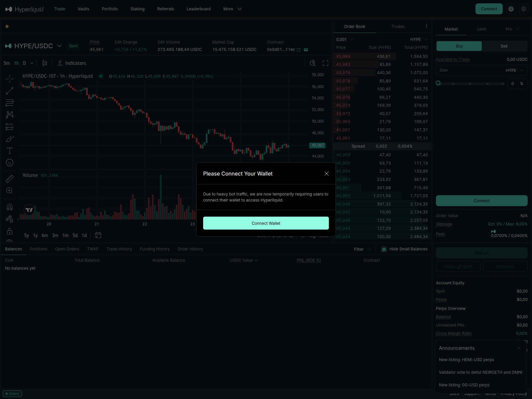The image size is (532, 399).
Task: Switch to the Limit order tab
Action: pyautogui.click(x=482, y=29)
